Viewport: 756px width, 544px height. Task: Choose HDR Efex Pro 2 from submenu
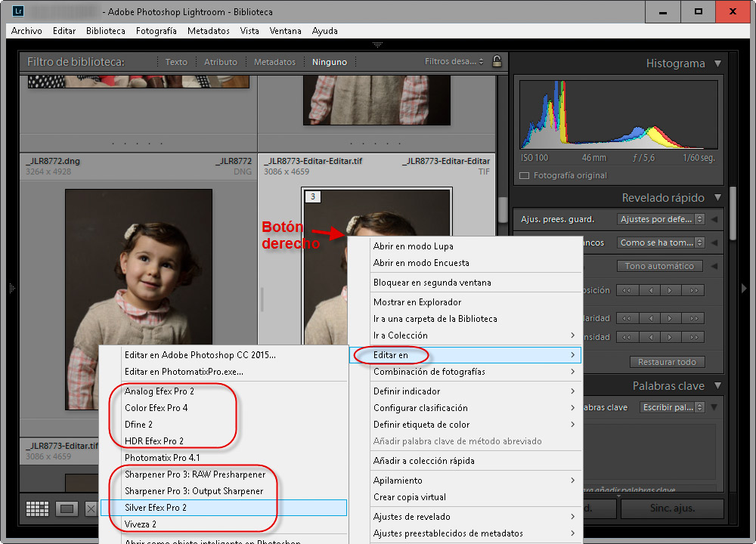(x=224, y=441)
